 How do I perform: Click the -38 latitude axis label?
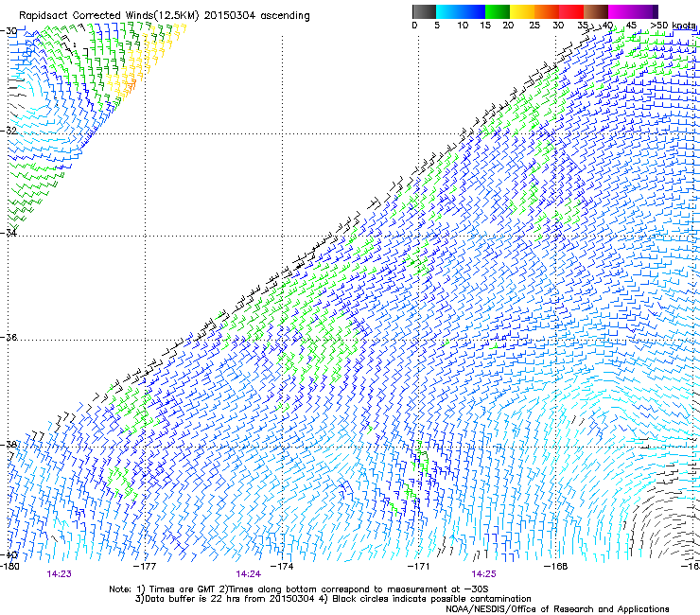(9, 445)
